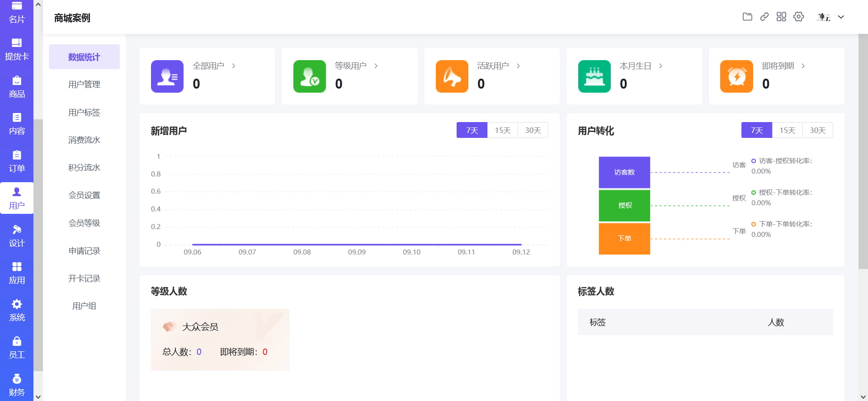Open 即将到期 detail via its chevron

click(803, 66)
